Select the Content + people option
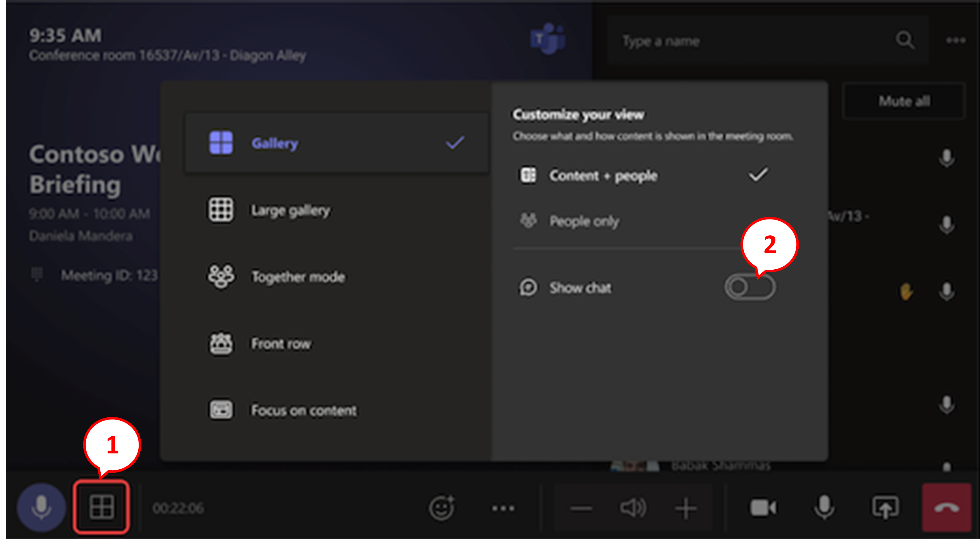Viewport: 980px width, 539px height. (x=603, y=176)
